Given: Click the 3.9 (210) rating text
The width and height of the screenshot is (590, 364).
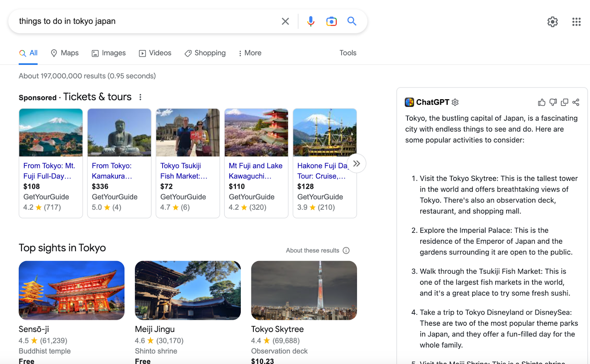Looking at the screenshot, I should tap(316, 207).
